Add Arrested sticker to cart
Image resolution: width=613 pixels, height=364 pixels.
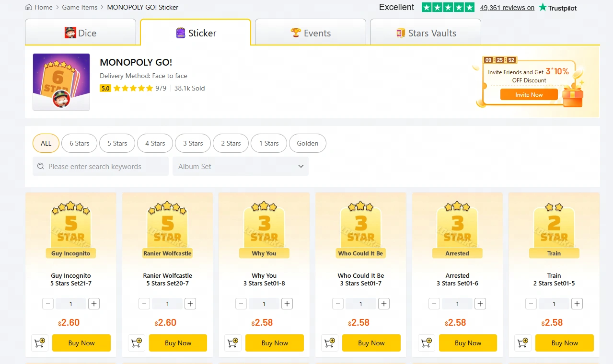click(427, 343)
